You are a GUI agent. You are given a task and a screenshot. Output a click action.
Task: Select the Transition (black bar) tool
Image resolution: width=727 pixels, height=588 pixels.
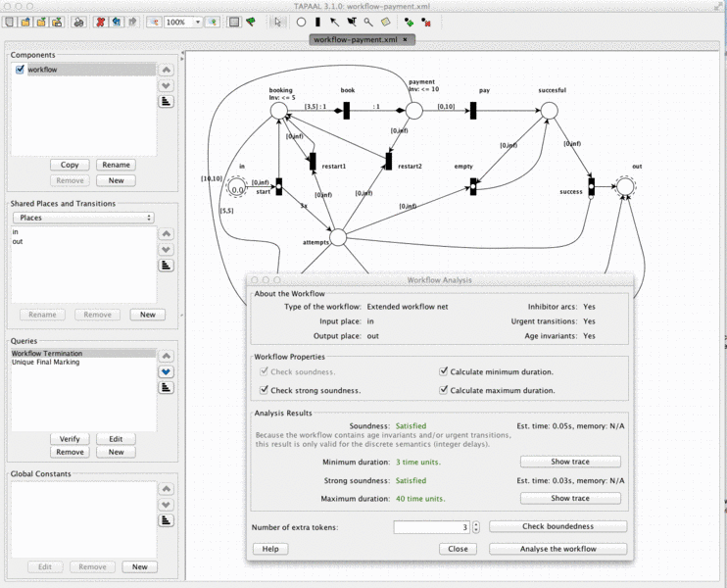[x=317, y=22]
